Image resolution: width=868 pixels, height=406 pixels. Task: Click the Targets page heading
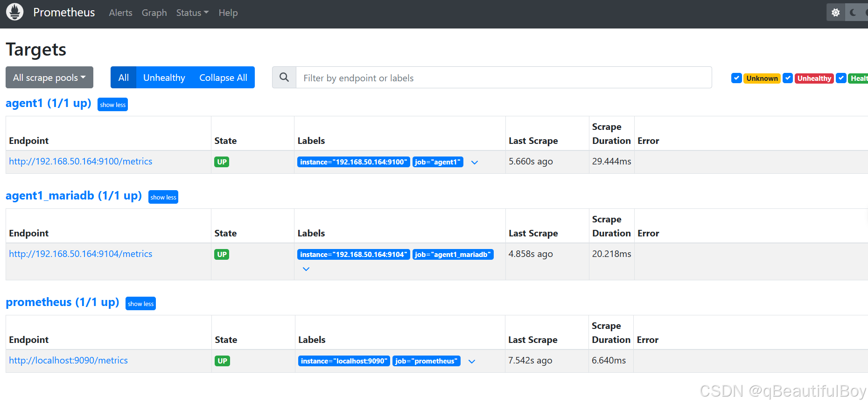pos(36,50)
